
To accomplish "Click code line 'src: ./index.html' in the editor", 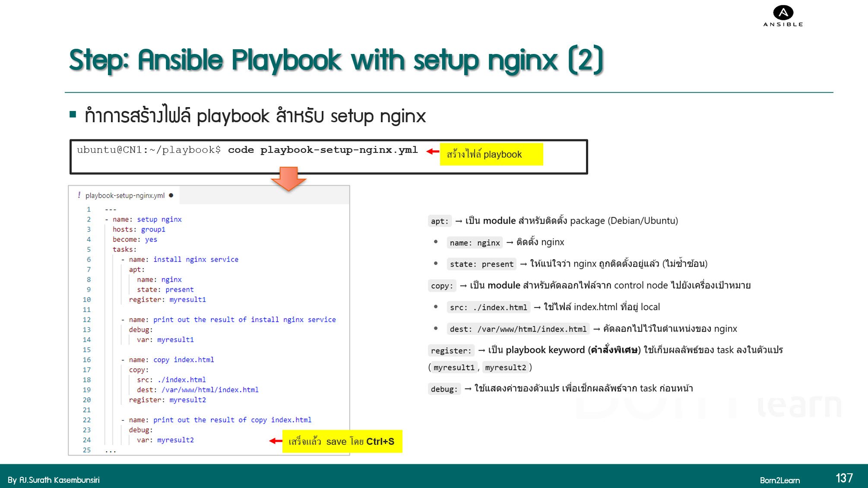I will click(x=171, y=380).
